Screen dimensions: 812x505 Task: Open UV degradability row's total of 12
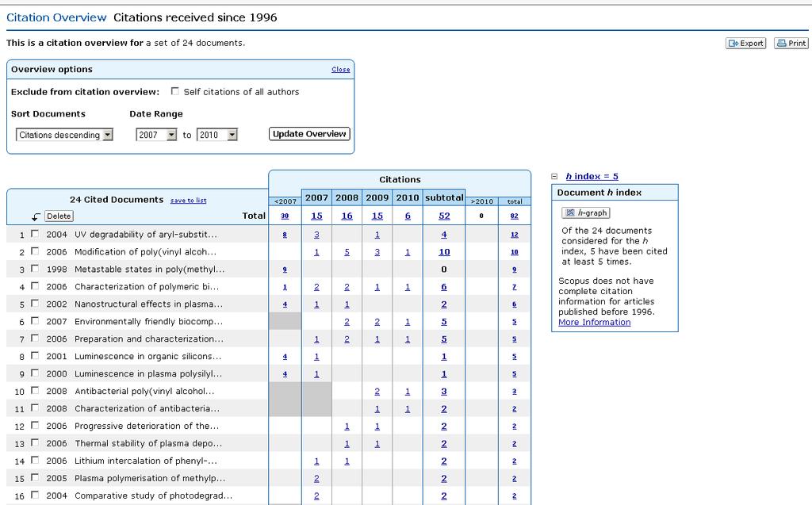[x=514, y=235]
